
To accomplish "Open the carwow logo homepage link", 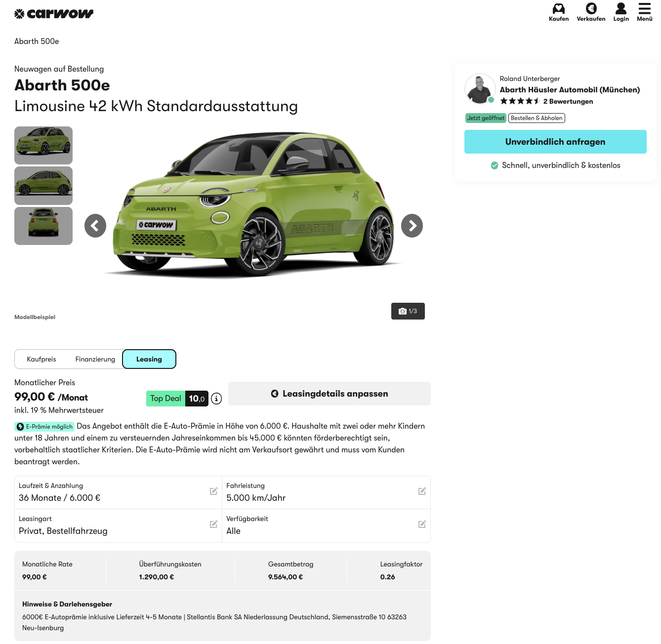I will (x=54, y=14).
